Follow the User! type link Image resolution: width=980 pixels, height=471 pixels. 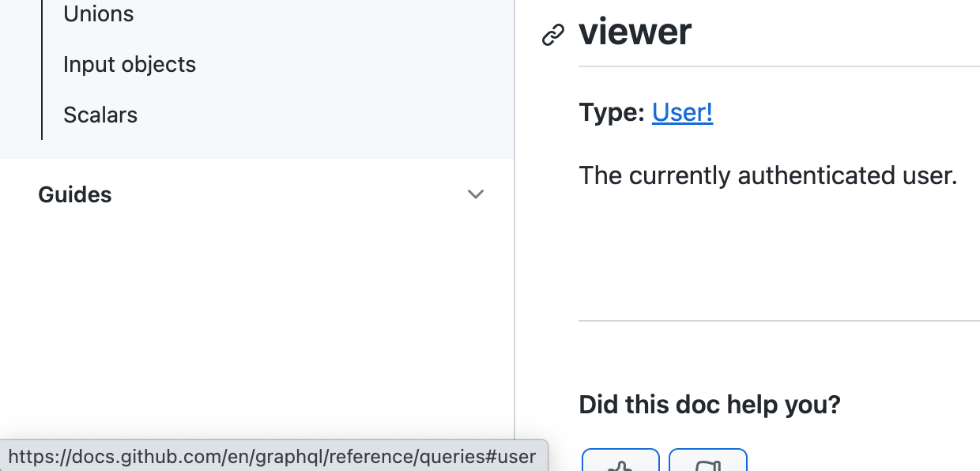(x=683, y=112)
